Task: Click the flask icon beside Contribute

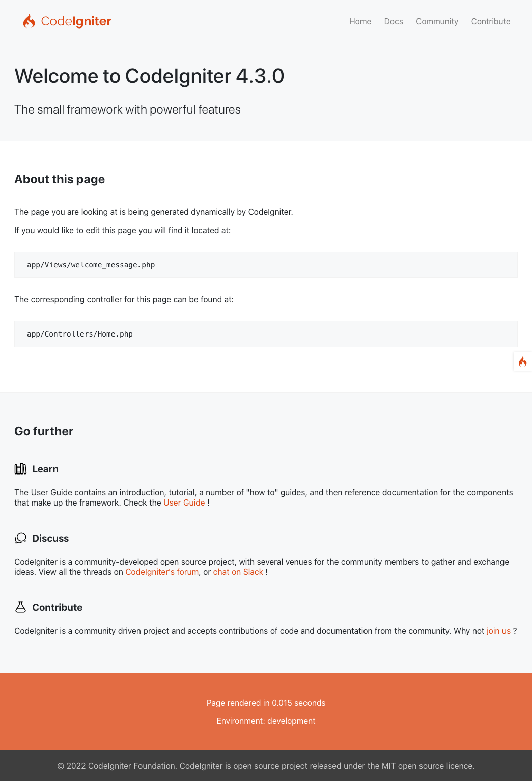Action: pos(20,607)
